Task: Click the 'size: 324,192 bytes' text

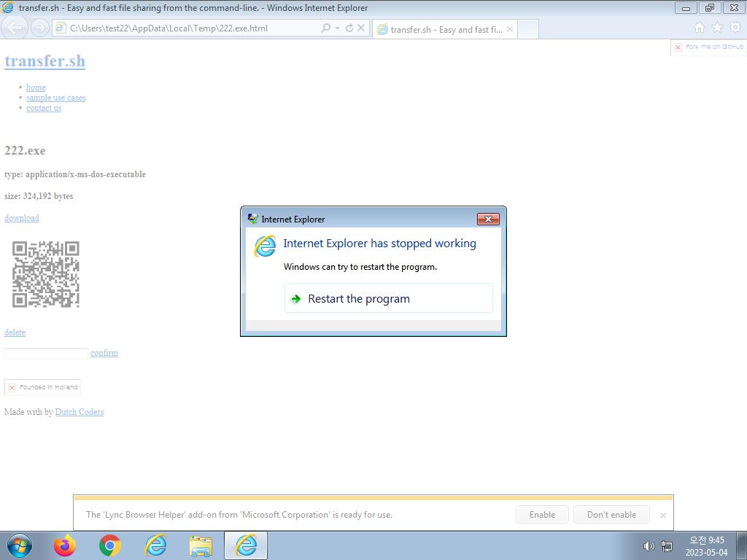Action: pos(39,196)
